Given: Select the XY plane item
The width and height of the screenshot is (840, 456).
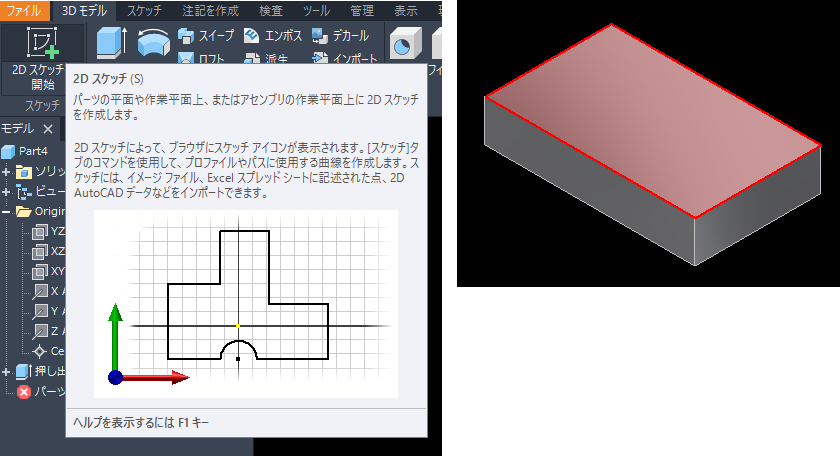Looking at the screenshot, I should [48, 271].
